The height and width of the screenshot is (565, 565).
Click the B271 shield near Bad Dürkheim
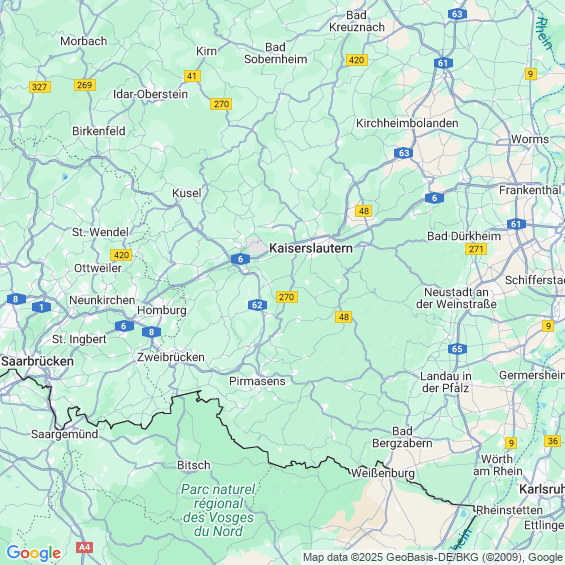tap(476, 249)
